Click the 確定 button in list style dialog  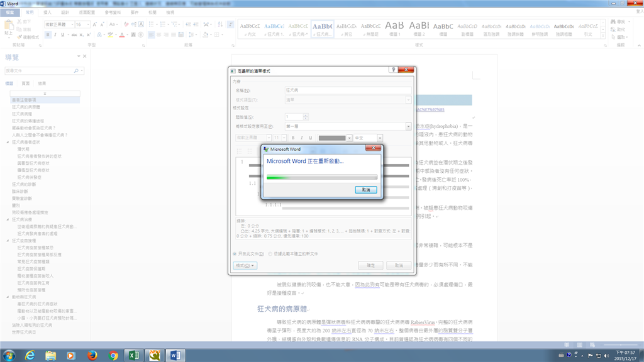tap(370, 266)
